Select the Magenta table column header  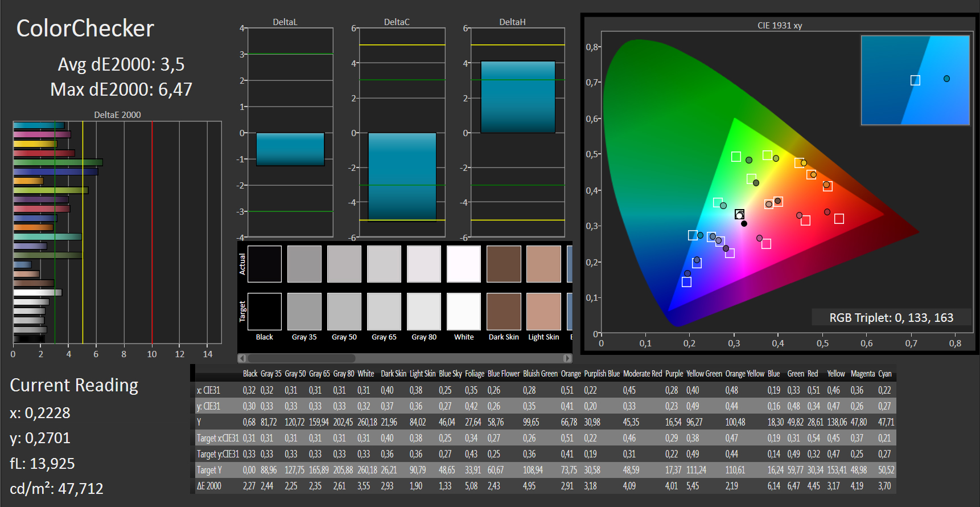pos(863,374)
